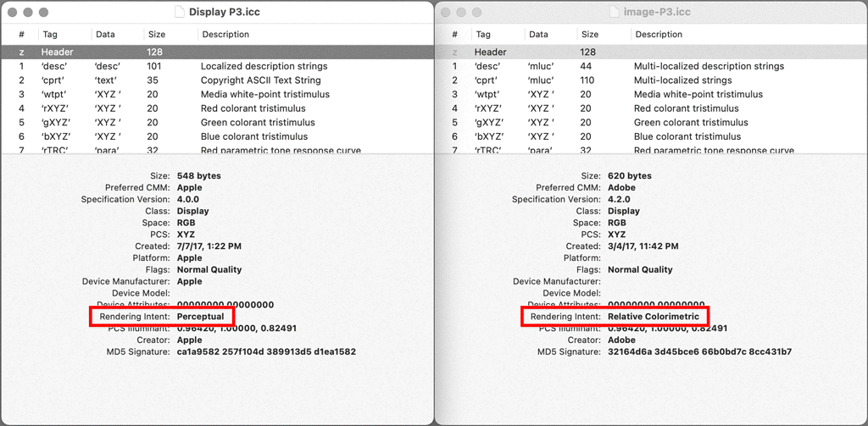Click Description column header in image-P3.icc
Image resolution: width=868 pixels, height=426 pixels.
[659, 35]
